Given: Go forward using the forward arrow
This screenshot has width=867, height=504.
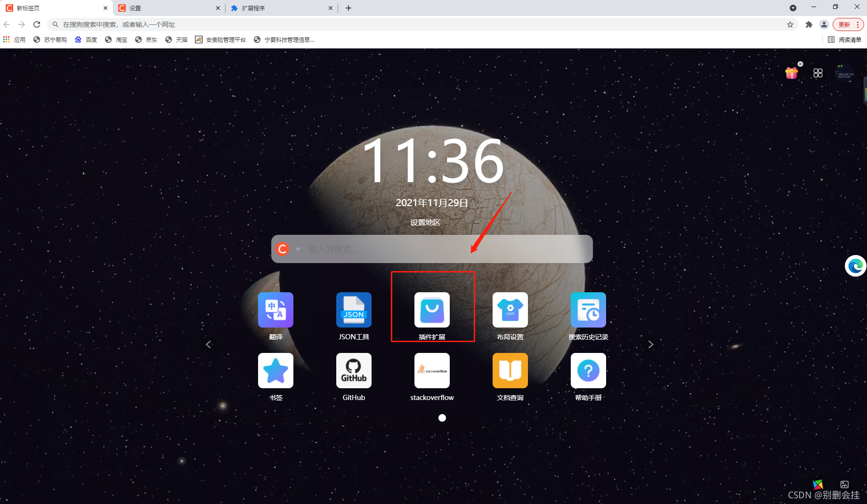Looking at the screenshot, I should tap(22, 24).
